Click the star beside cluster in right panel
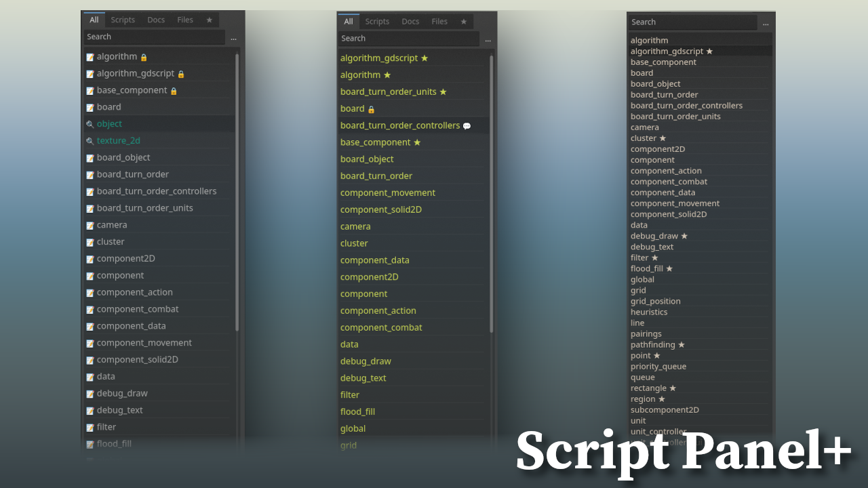The image size is (868, 488). tap(663, 138)
